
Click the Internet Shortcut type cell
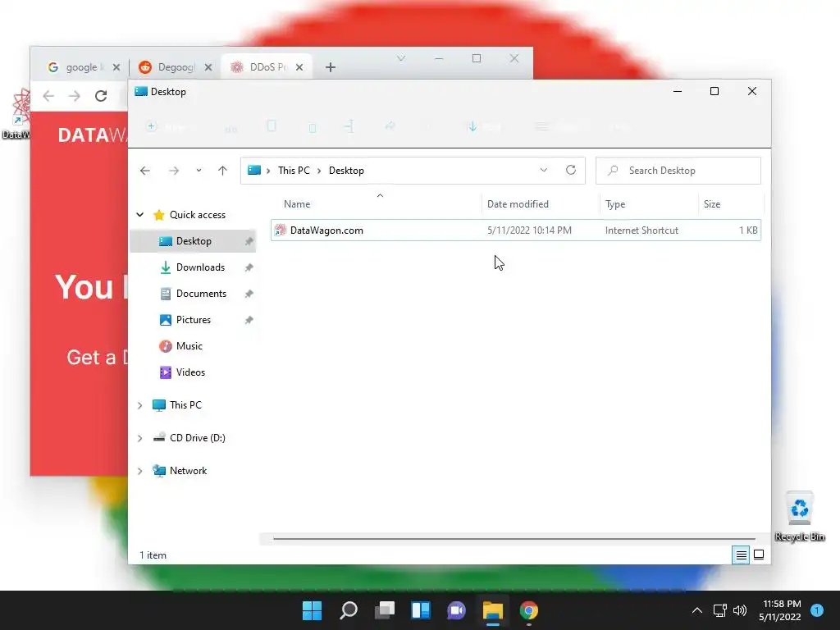pyautogui.click(x=641, y=231)
